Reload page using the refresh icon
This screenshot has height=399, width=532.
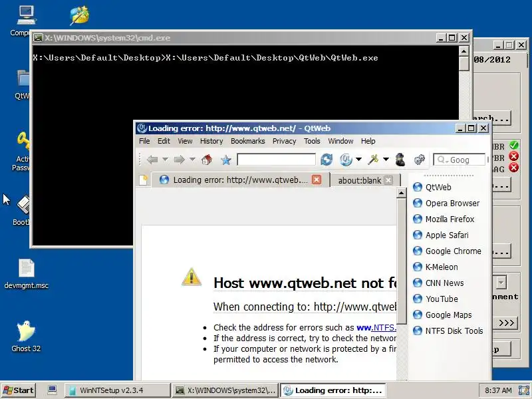point(327,160)
